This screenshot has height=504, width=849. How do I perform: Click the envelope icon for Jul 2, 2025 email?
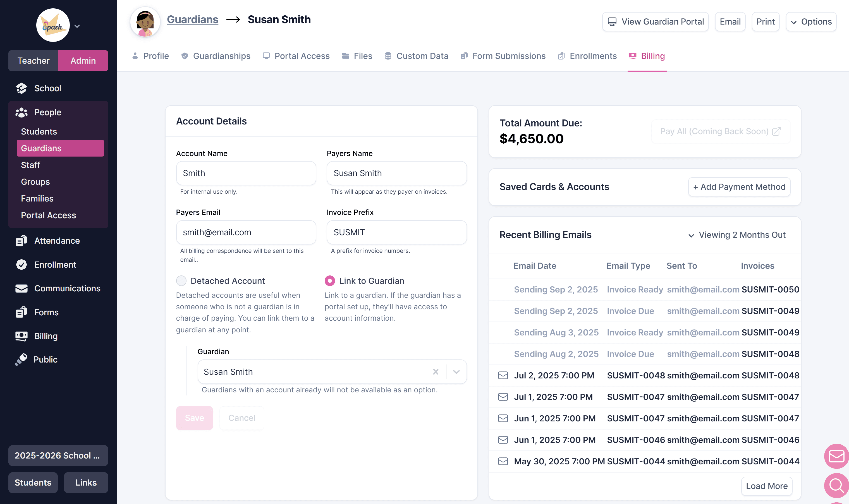(503, 375)
